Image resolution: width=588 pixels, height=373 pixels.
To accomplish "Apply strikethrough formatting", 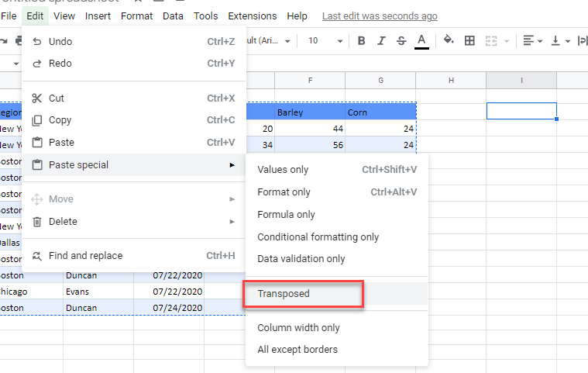I will pyautogui.click(x=401, y=41).
